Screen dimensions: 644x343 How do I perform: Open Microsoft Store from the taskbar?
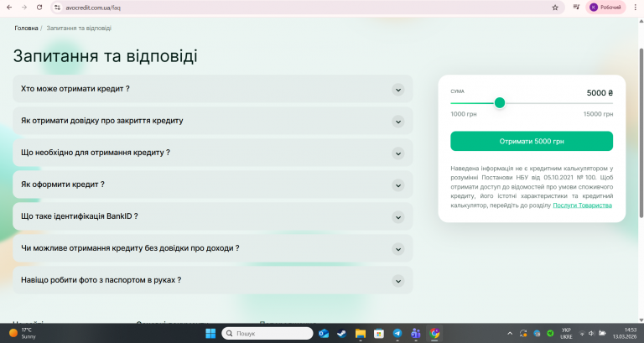(379, 333)
